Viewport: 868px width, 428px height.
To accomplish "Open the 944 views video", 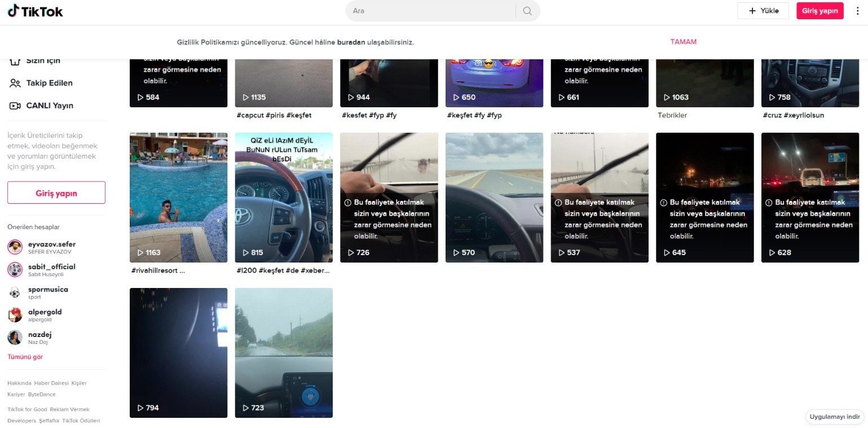I will tap(389, 82).
